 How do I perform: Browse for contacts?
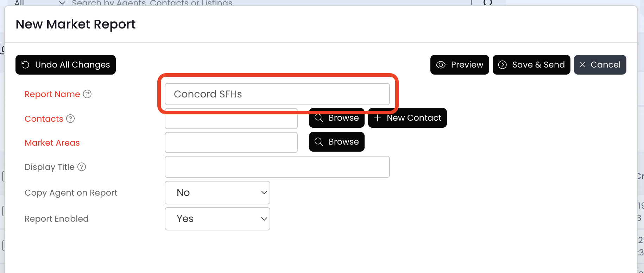(x=336, y=118)
